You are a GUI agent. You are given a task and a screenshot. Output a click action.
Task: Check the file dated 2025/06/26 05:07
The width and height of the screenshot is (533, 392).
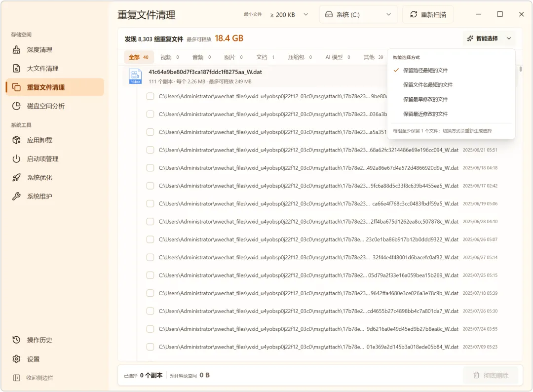pos(150,239)
